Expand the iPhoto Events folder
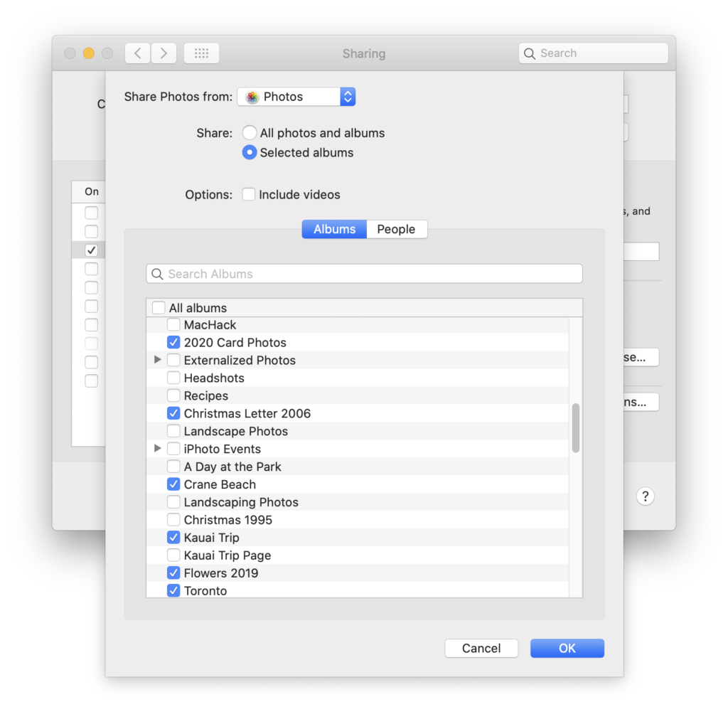The height and width of the screenshot is (702, 728). [x=158, y=449]
